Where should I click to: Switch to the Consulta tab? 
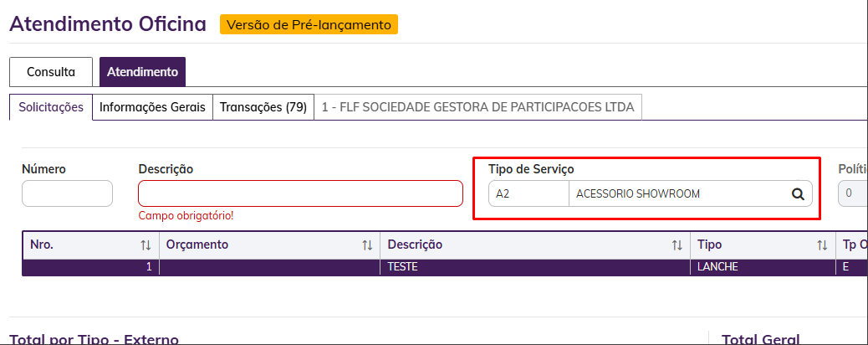coord(51,72)
